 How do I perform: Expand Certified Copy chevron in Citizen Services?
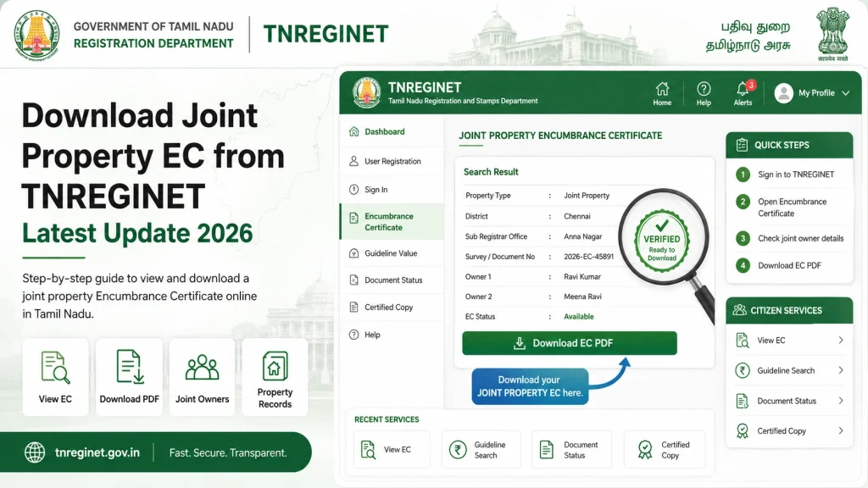click(x=840, y=430)
